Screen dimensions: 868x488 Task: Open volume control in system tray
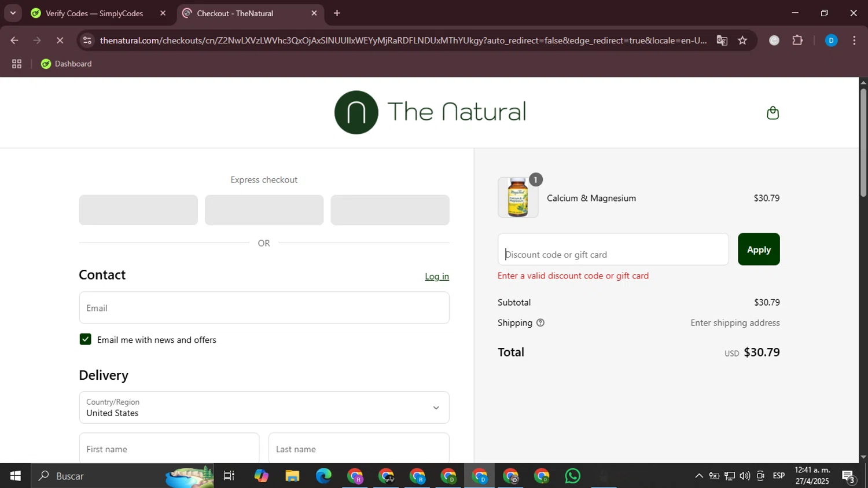[x=745, y=476]
